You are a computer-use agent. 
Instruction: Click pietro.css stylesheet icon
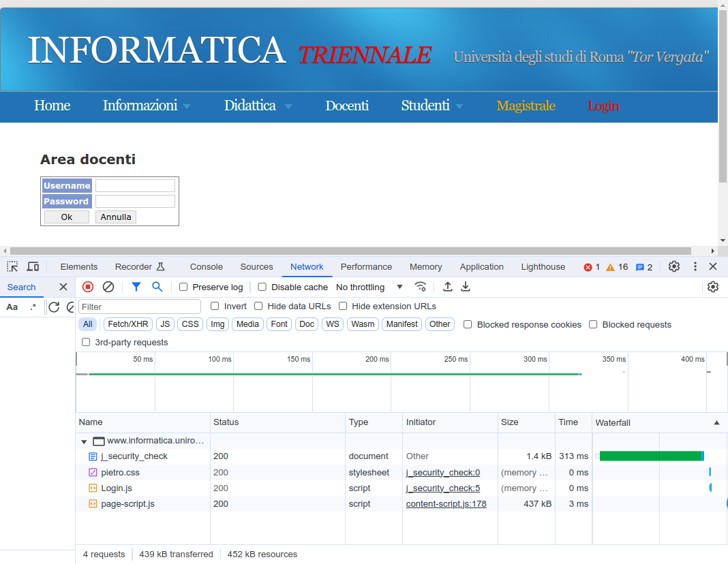(93, 473)
